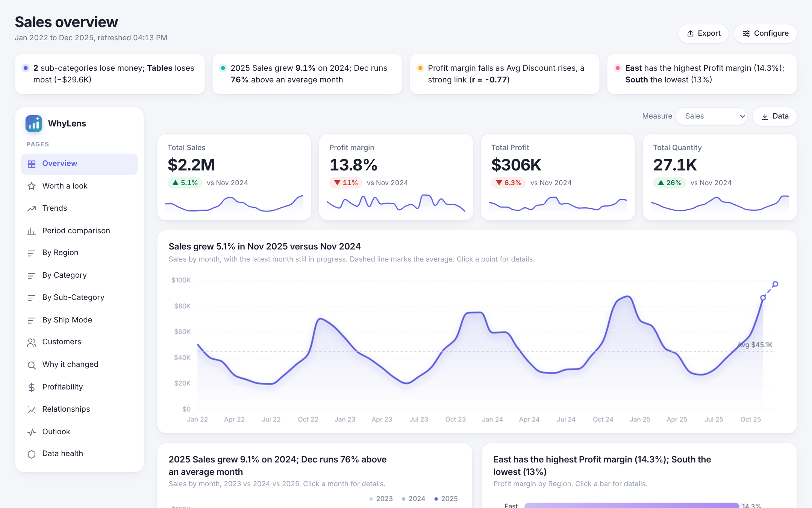Image resolution: width=812 pixels, height=508 pixels.
Task: Open By Ship Mode page
Action: (79, 320)
